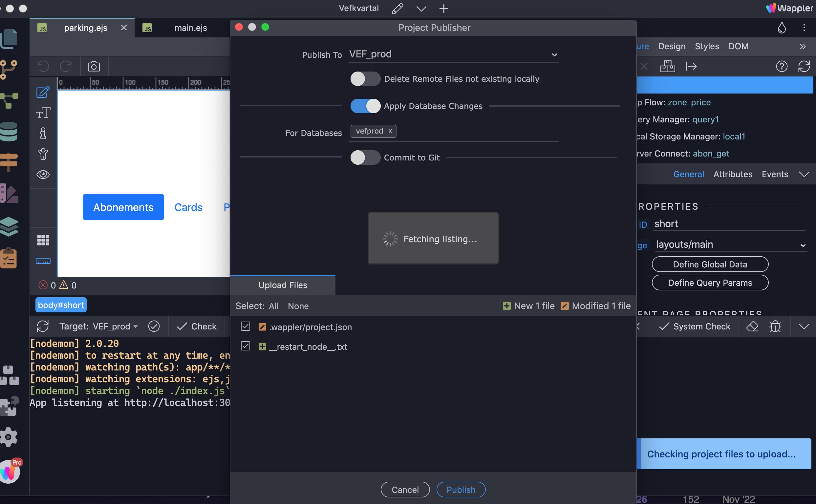Uncheck the __restart_node__.txt file checkbox
816x504 pixels.
tap(246, 346)
